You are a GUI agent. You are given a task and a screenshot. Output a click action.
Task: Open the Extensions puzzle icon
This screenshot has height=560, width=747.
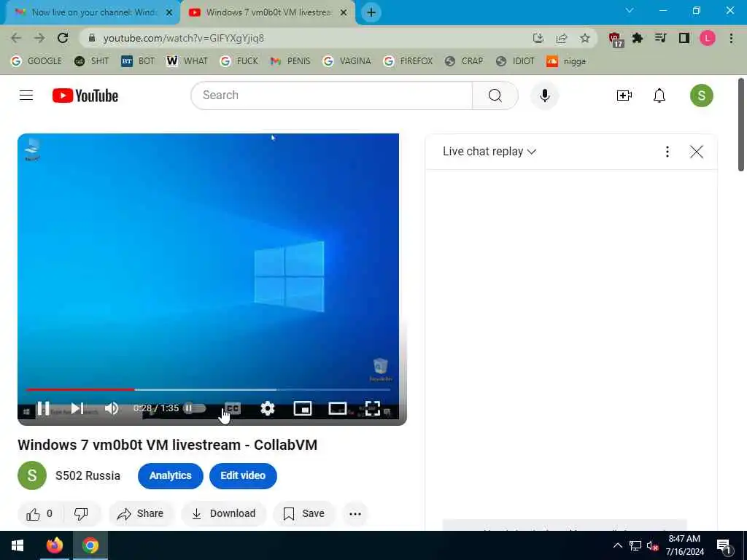(x=638, y=38)
